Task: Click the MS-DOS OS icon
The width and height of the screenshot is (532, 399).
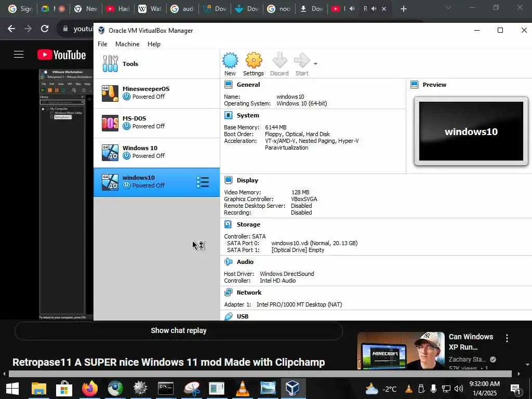Action: 110,123
